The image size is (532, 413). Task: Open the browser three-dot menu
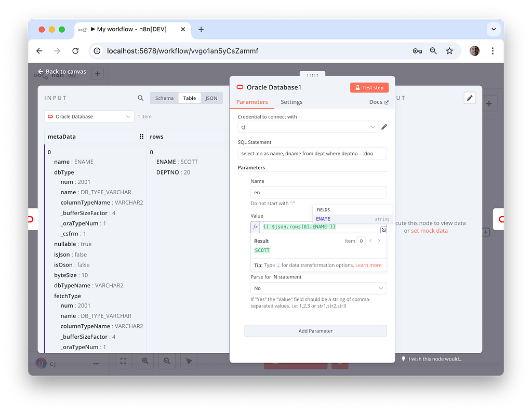[493, 51]
